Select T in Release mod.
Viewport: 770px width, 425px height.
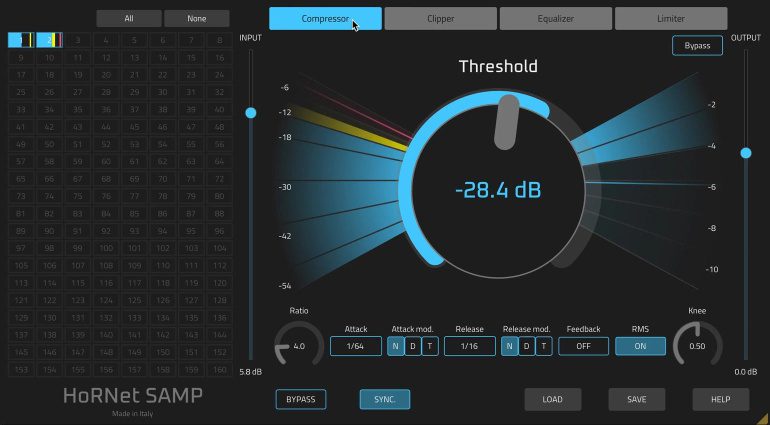[x=542, y=346]
